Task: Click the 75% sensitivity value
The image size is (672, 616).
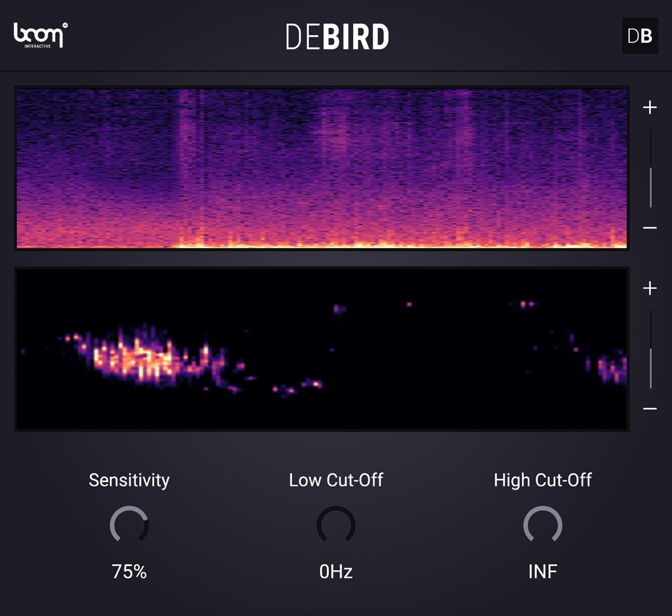Action: click(x=129, y=572)
